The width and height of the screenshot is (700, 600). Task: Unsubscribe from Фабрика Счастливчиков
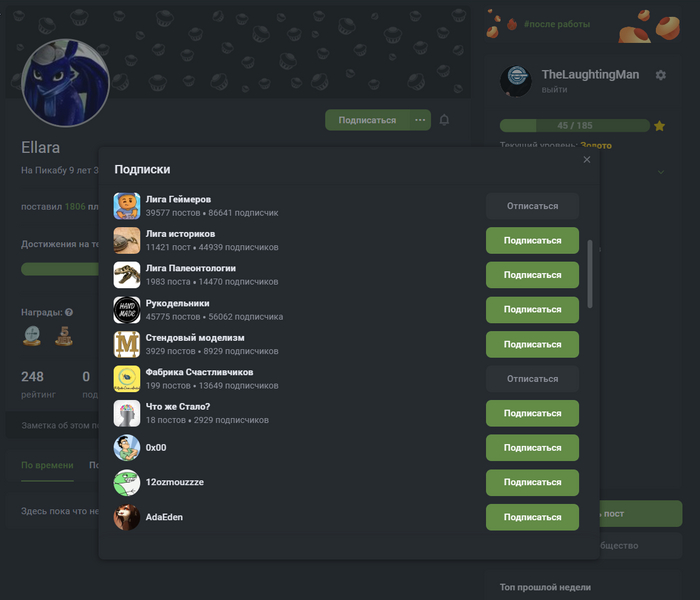click(x=532, y=379)
